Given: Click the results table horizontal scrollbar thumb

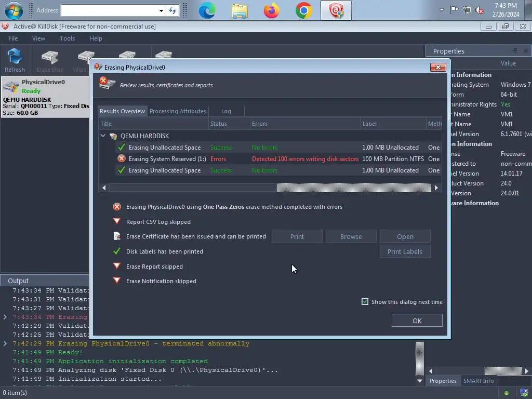Looking at the screenshot, I should pyautogui.click(x=354, y=187).
